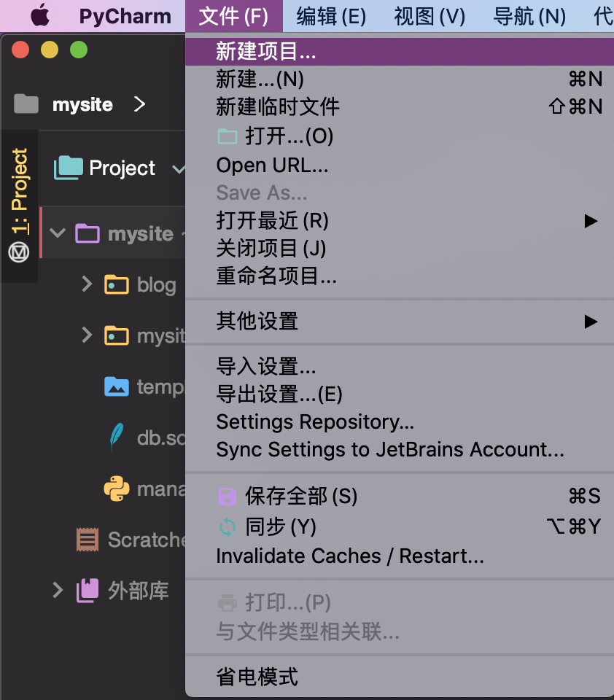The image size is (614, 700).
Task: Choose 导入设置... menu item
Action: [400, 367]
